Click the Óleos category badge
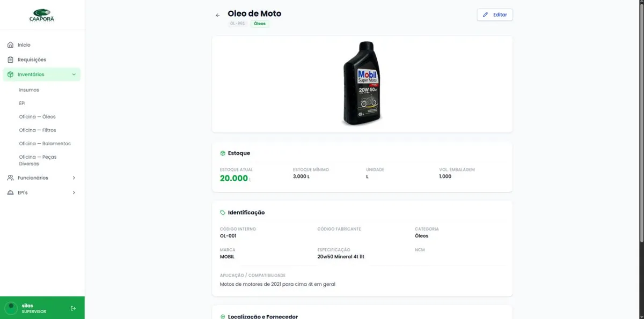The height and width of the screenshot is (319, 644). tap(260, 24)
